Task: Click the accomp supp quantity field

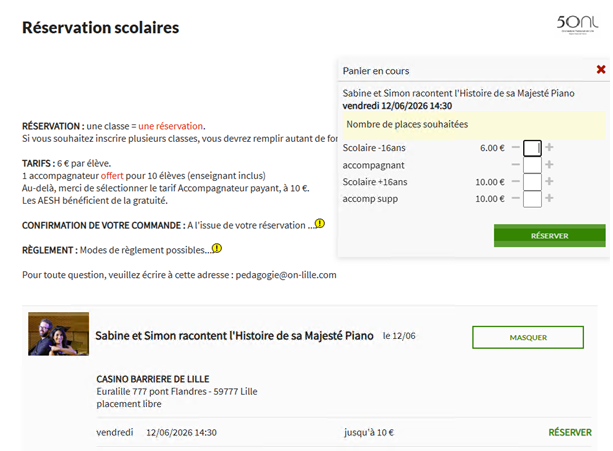Action: (532, 199)
